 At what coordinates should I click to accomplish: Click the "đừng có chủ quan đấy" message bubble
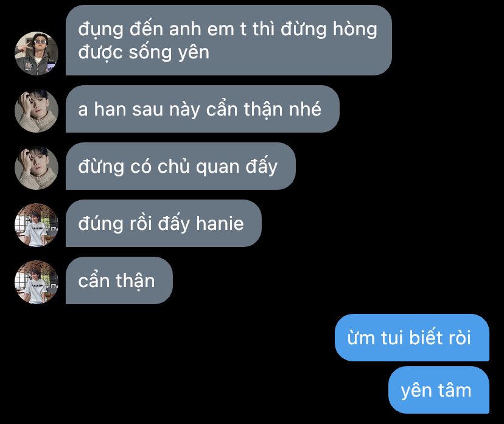(181, 166)
